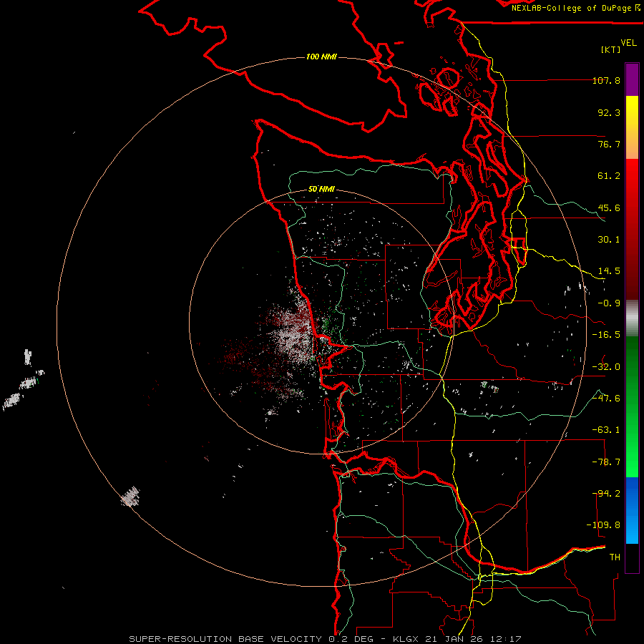Click the gray echo patch near the 100 NMI ring southwest
644x644 pixels.
[131, 497]
